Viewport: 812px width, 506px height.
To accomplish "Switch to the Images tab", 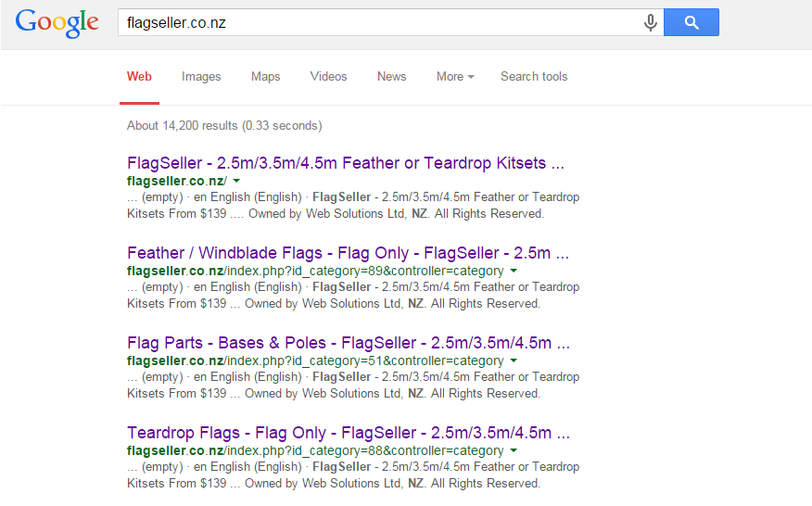I will [201, 77].
